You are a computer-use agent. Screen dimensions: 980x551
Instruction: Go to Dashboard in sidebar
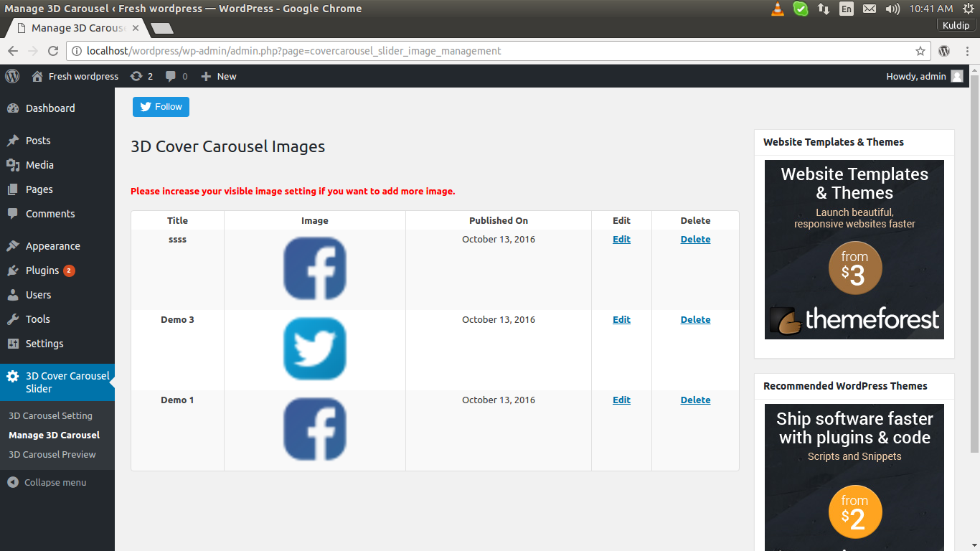click(50, 108)
